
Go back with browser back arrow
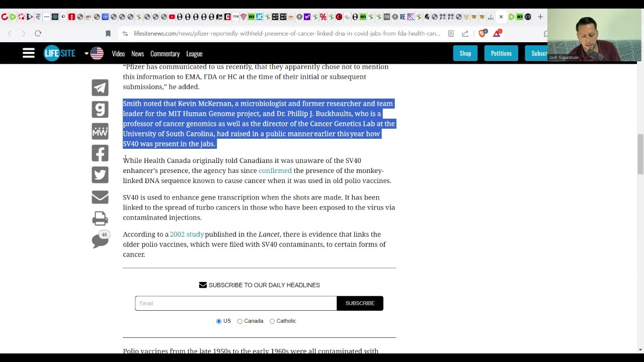[x=10, y=33]
